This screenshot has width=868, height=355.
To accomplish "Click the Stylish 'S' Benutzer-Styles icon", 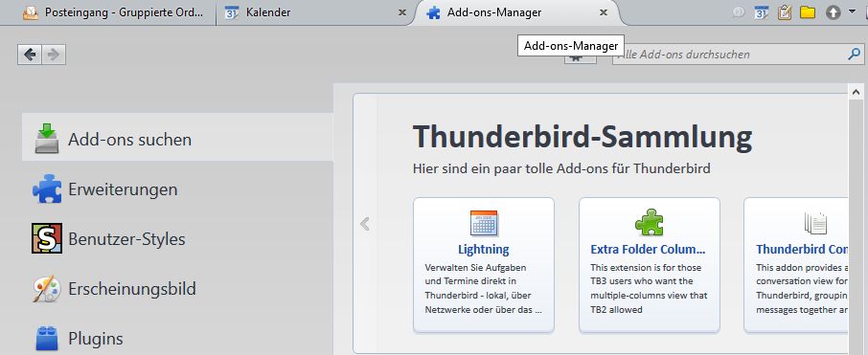I will click(47, 238).
